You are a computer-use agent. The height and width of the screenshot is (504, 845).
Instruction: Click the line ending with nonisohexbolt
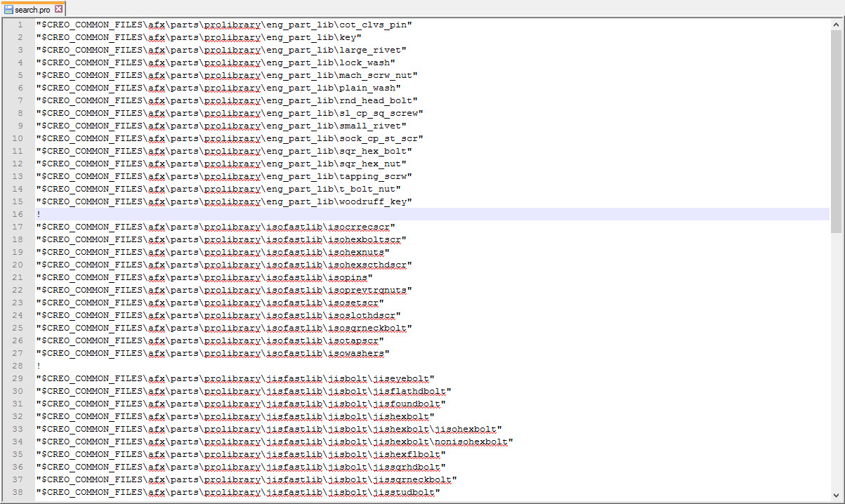click(x=275, y=442)
